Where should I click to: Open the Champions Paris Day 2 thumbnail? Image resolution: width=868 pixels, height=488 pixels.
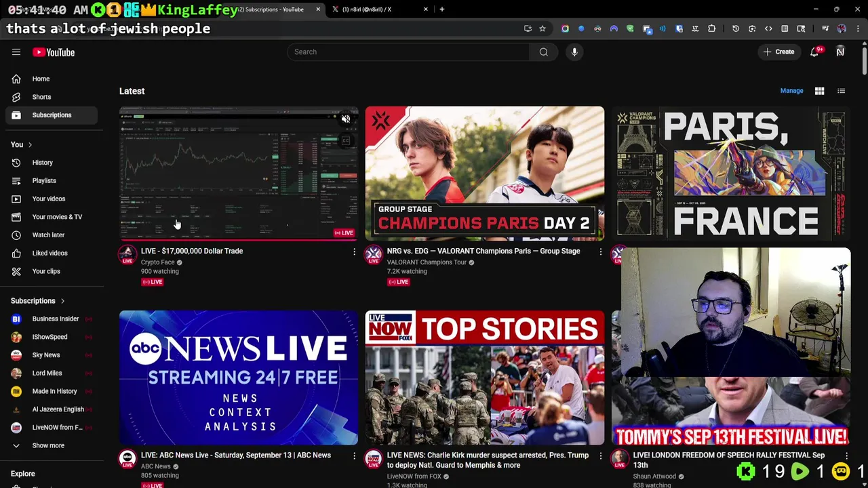coord(484,174)
